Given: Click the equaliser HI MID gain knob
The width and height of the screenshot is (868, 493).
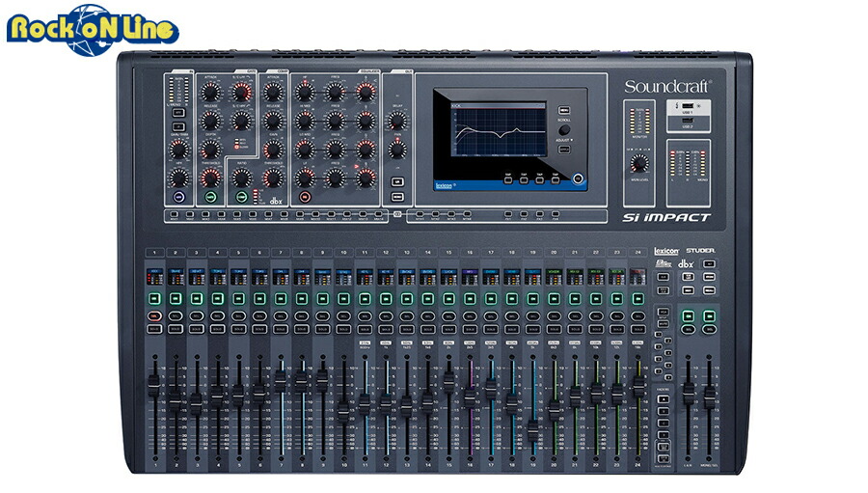Looking at the screenshot, I should pos(305,121).
